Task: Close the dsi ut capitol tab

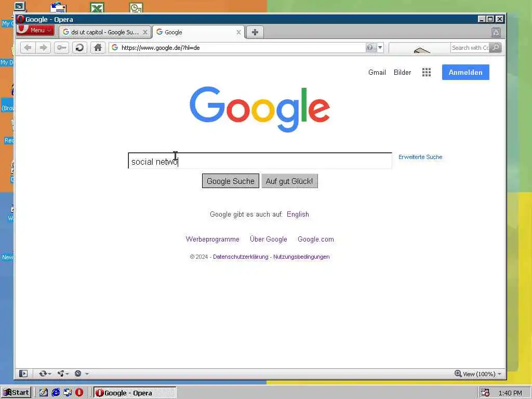Action: coord(145,32)
